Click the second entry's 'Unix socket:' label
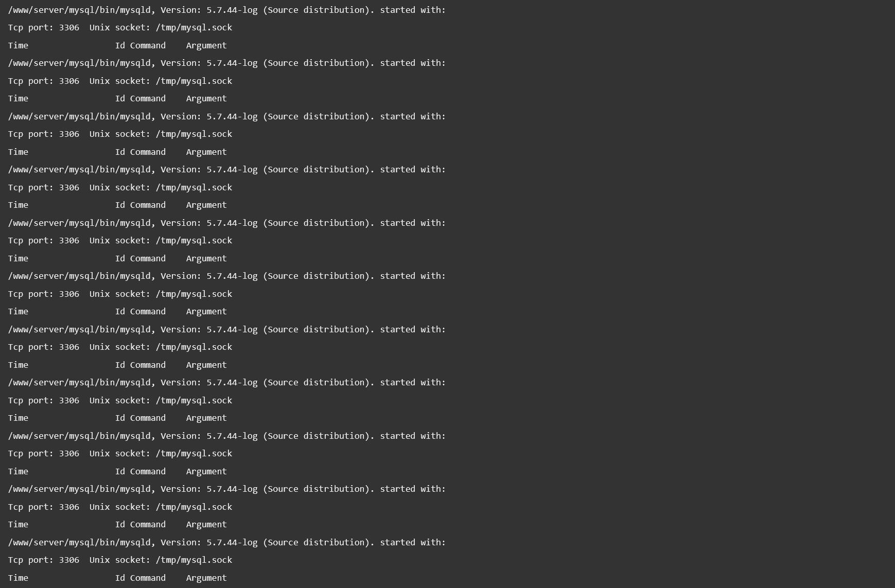 click(120, 81)
